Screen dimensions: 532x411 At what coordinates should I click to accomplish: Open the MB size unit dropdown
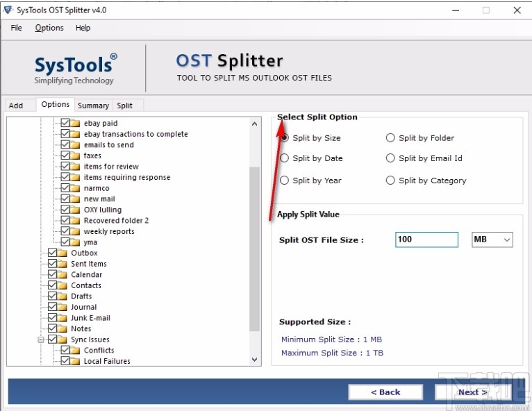(492, 240)
